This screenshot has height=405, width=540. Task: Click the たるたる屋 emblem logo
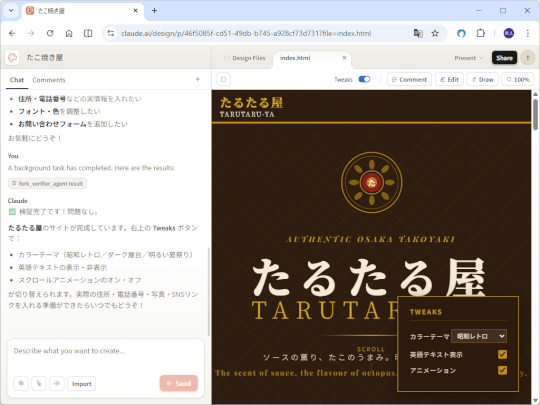pos(372,182)
